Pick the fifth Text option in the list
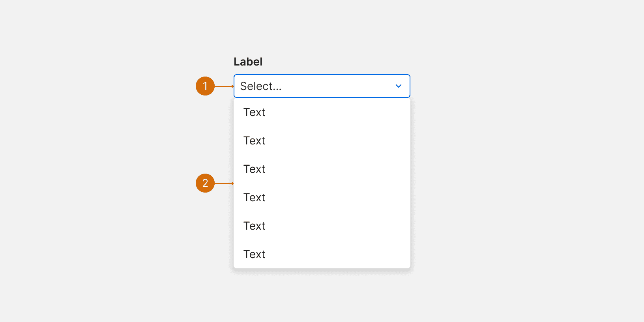Screen dimensions: 644x322 (255, 226)
